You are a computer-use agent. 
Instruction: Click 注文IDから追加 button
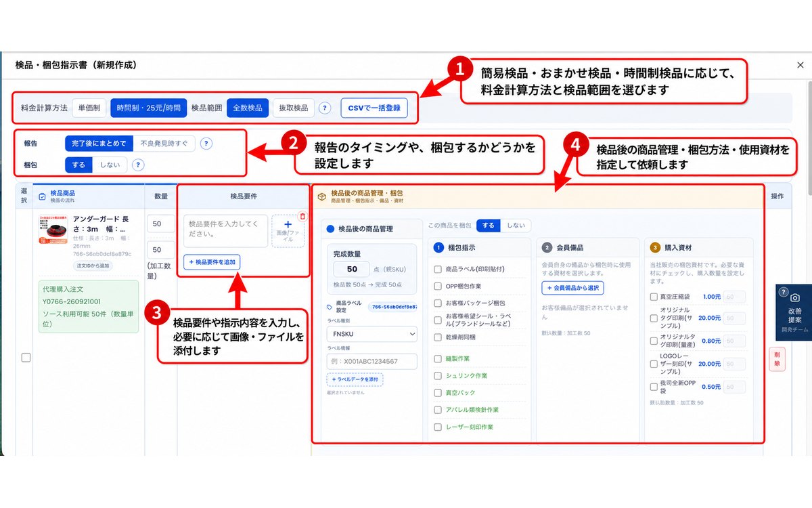[93, 266]
